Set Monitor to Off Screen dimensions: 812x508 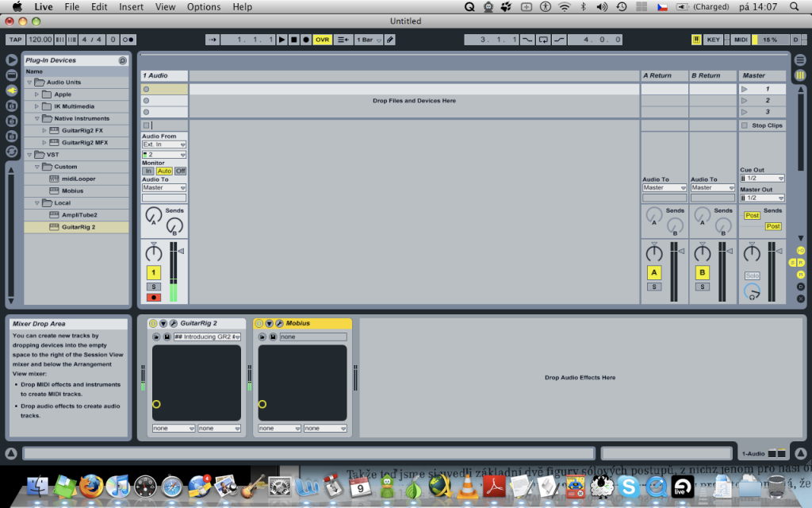[180, 171]
